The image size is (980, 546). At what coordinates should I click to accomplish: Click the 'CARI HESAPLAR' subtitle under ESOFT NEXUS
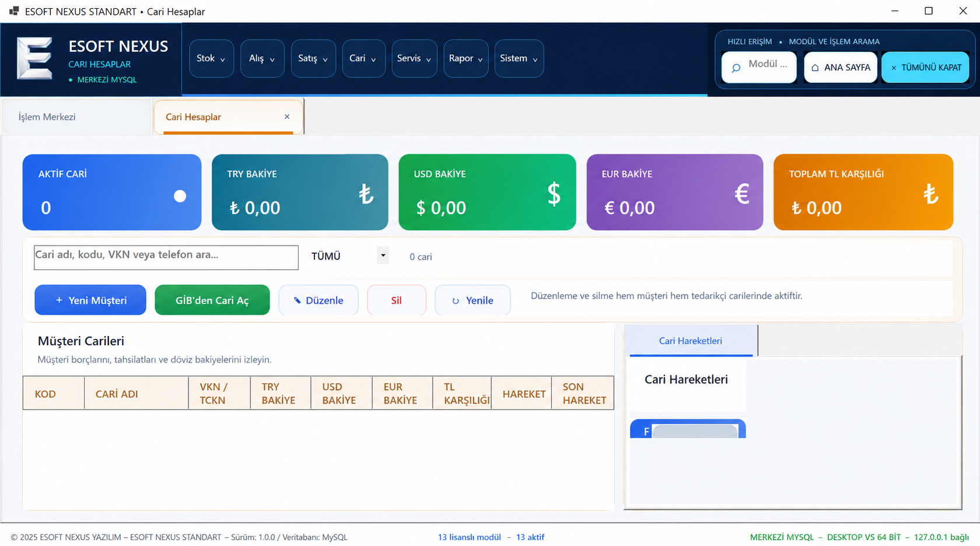pos(100,64)
